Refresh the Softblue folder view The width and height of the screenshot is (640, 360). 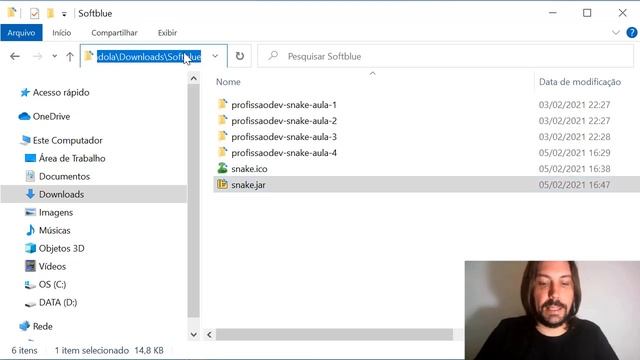tap(240, 56)
